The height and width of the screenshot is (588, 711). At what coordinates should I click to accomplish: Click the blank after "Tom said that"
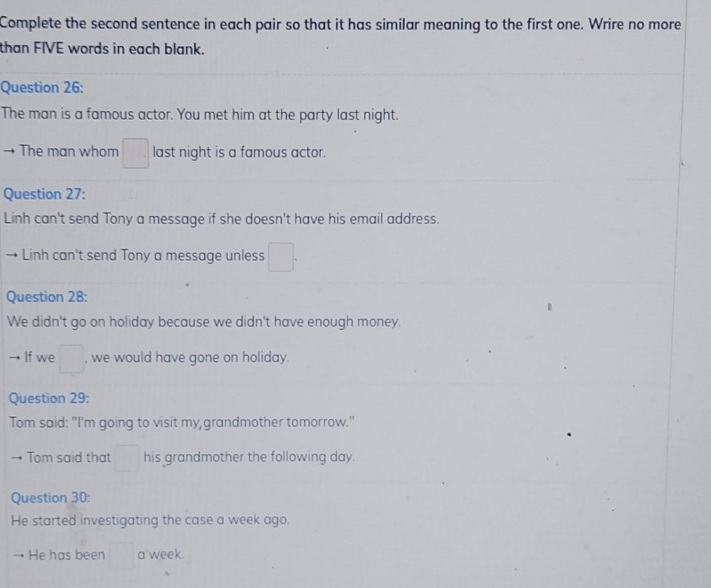127,458
